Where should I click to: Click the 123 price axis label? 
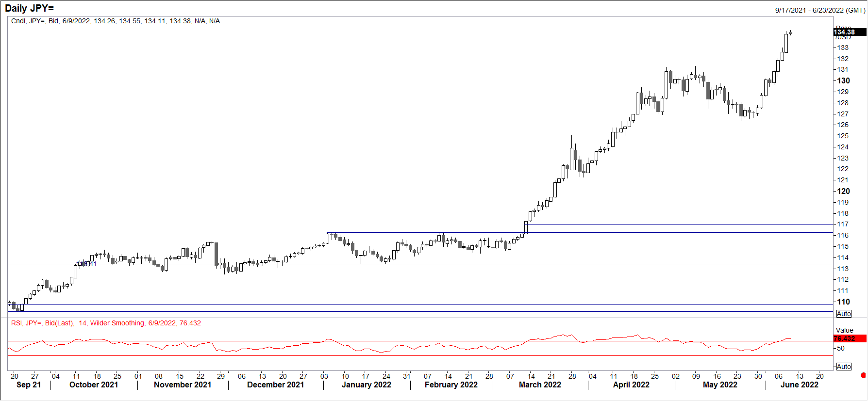click(843, 158)
